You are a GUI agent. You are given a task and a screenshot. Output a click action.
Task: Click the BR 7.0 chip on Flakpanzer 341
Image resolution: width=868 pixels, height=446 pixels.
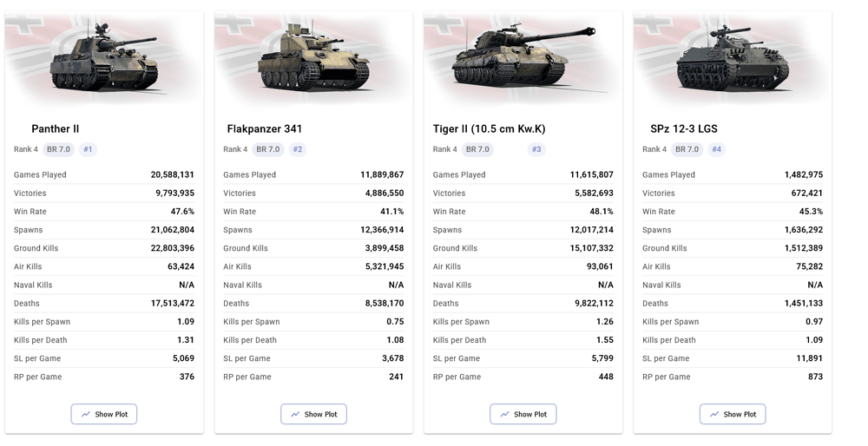click(x=268, y=149)
